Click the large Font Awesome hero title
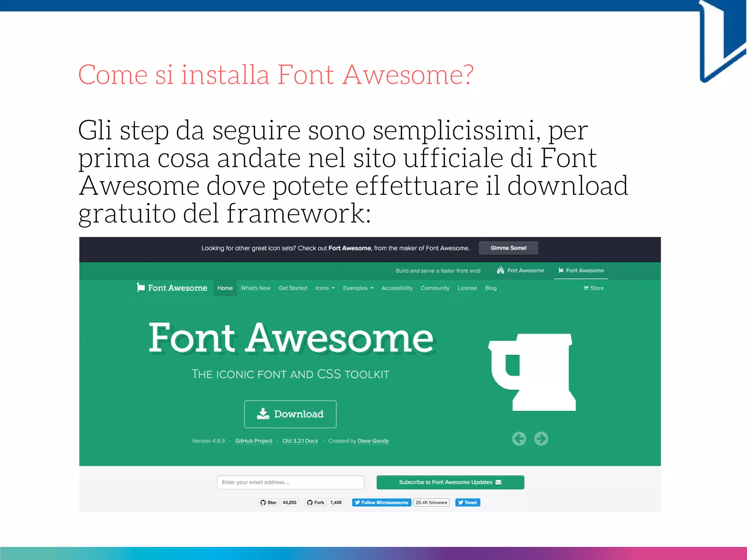 (x=291, y=338)
